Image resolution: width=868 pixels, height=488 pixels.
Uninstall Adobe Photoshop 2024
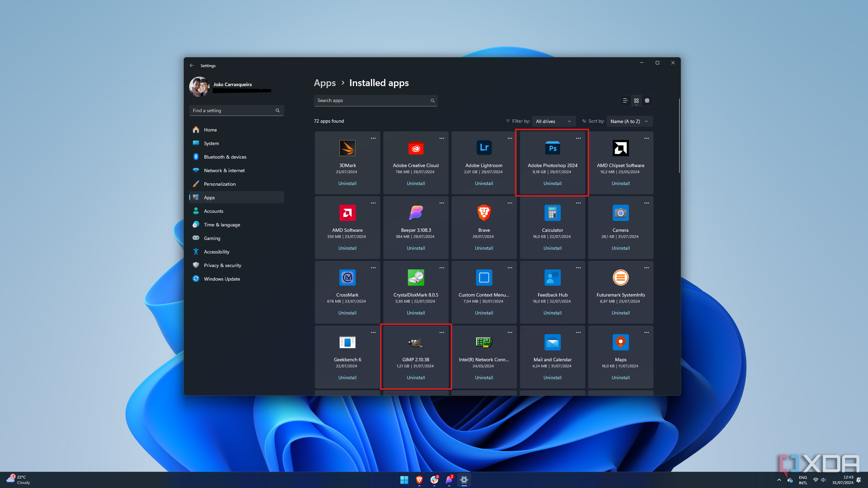click(552, 183)
